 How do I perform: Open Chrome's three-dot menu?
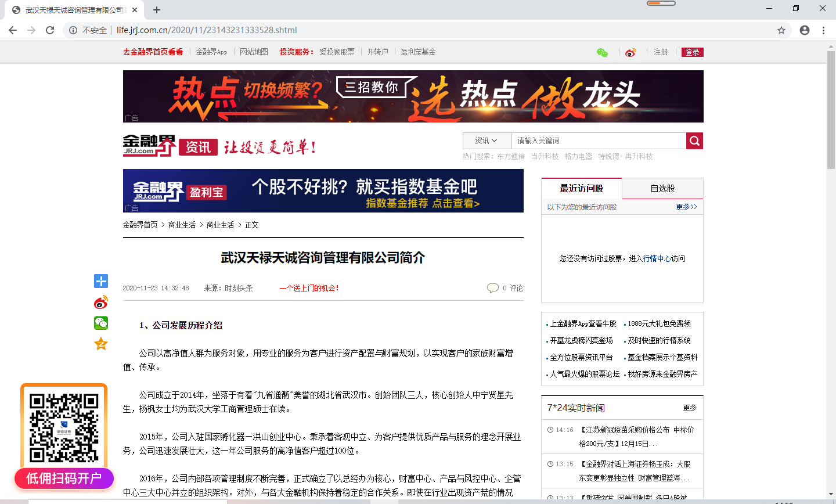tap(823, 30)
